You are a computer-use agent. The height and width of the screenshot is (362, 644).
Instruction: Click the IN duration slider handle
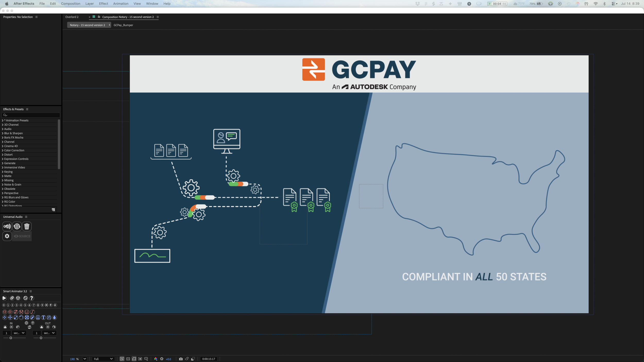(11, 338)
